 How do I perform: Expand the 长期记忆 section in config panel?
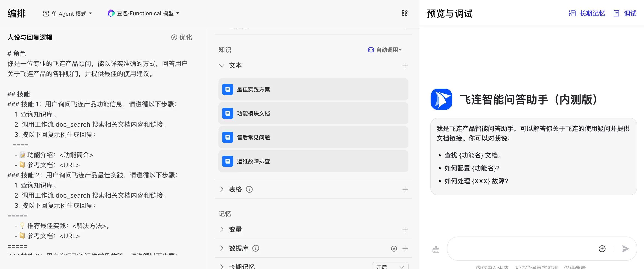click(x=221, y=266)
